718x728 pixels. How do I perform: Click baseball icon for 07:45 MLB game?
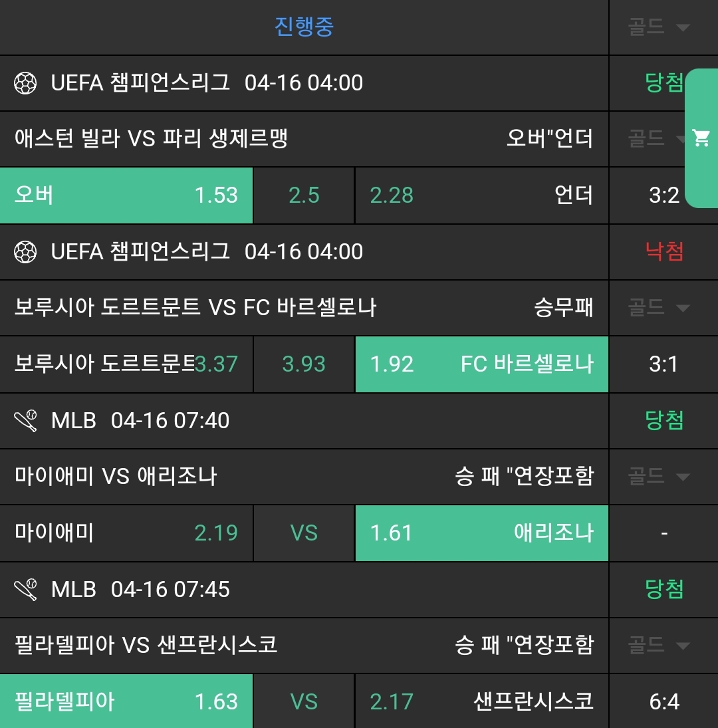[25, 590]
